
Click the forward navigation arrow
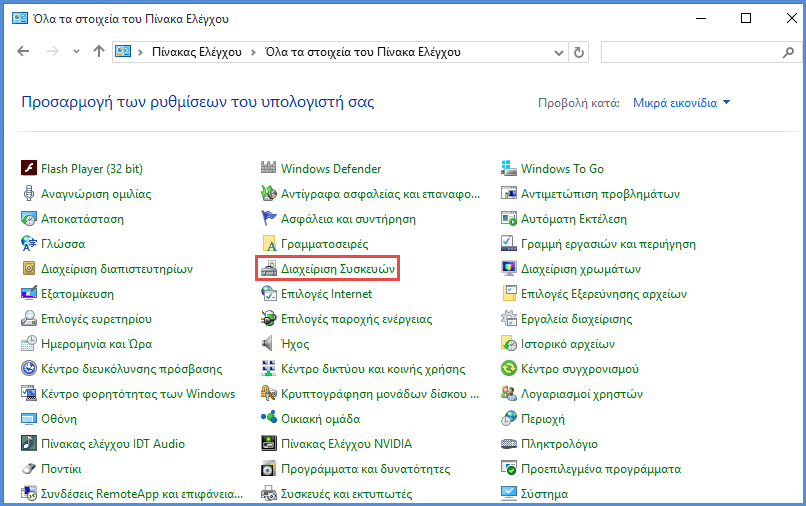pyautogui.click(x=52, y=51)
